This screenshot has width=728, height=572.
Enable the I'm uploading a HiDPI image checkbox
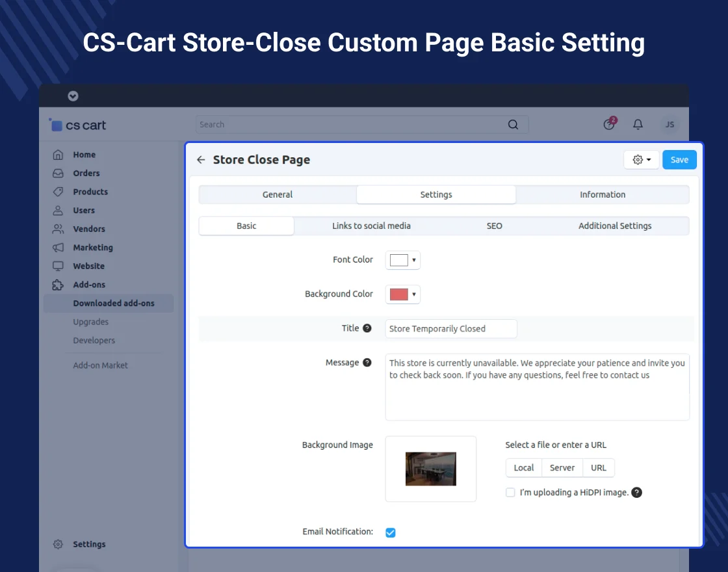pyautogui.click(x=510, y=493)
